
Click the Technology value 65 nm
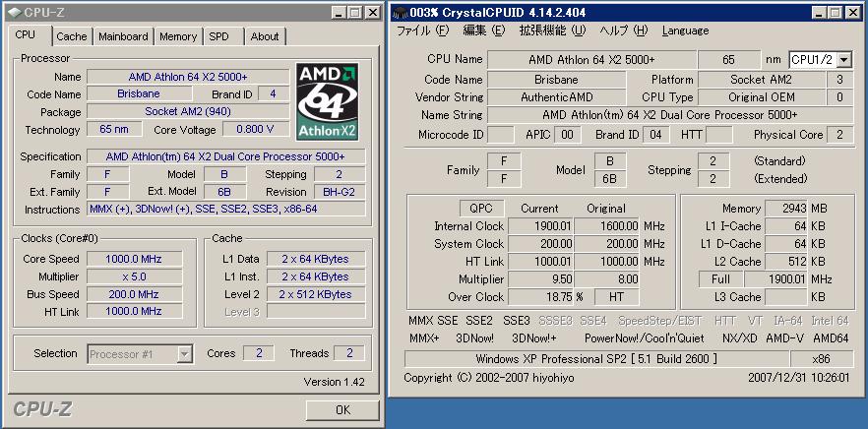coord(114,130)
